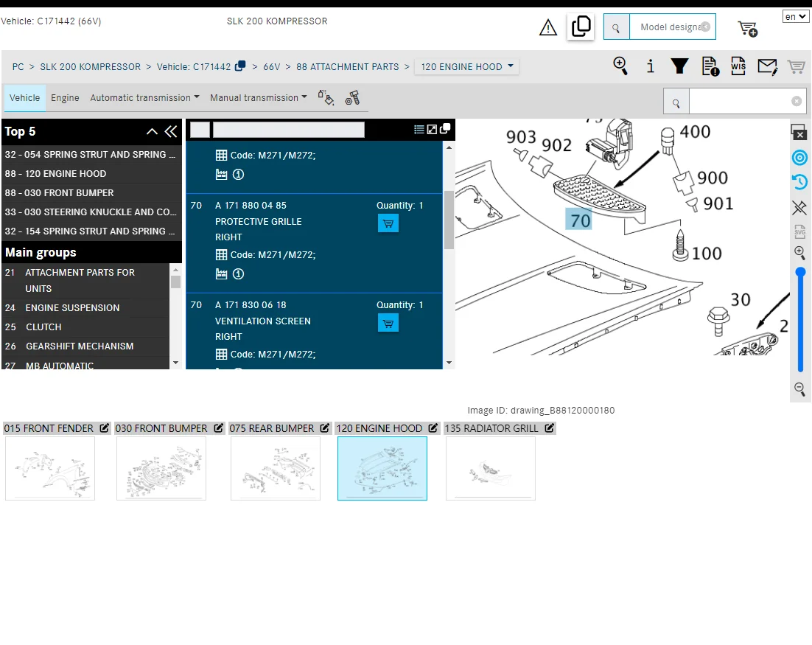The image size is (812, 645).
Task: Click the paint can icon tab
Action: point(326,97)
